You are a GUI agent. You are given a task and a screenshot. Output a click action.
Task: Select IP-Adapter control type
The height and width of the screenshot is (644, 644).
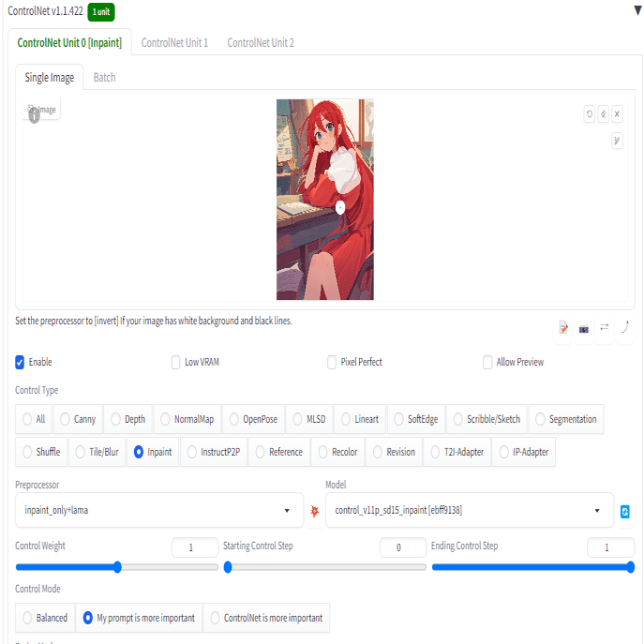(x=524, y=452)
